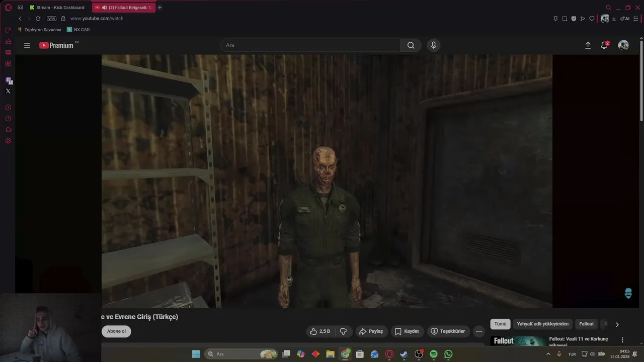Open the Opera AI assistant button

click(x=625, y=19)
